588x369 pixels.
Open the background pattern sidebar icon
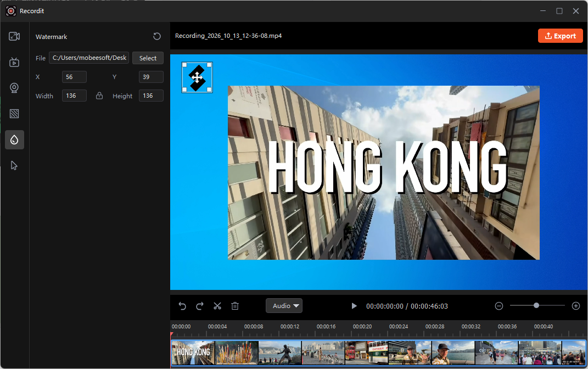coord(14,114)
